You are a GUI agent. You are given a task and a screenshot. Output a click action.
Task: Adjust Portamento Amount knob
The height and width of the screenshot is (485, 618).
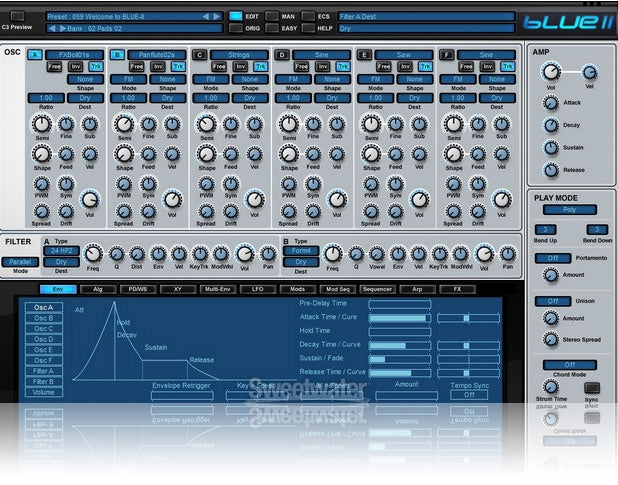(x=551, y=275)
